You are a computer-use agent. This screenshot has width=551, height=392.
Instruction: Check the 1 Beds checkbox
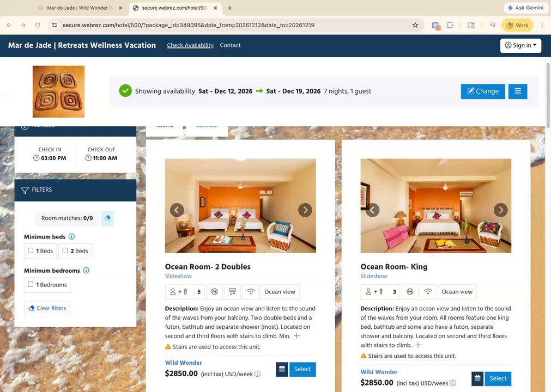pos(31,250)
